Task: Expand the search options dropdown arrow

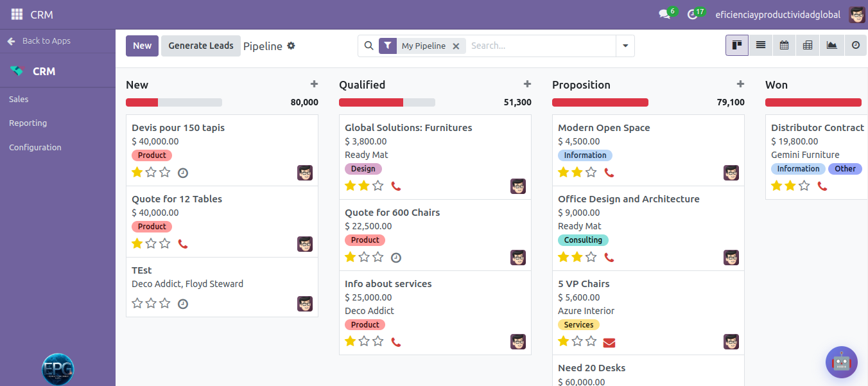Action: [625, 46]
